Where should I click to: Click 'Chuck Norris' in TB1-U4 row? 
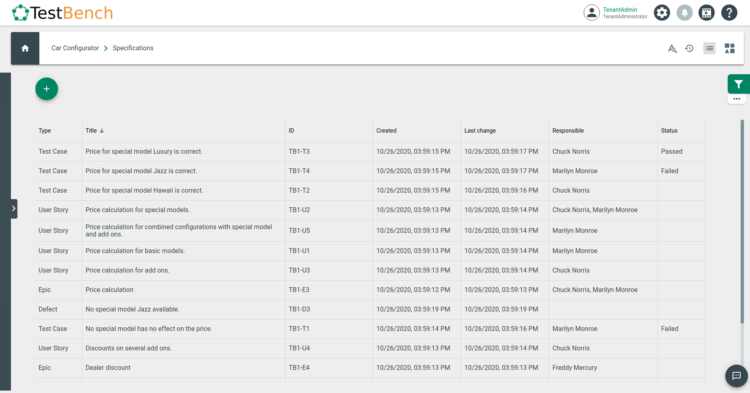[571, 349]
